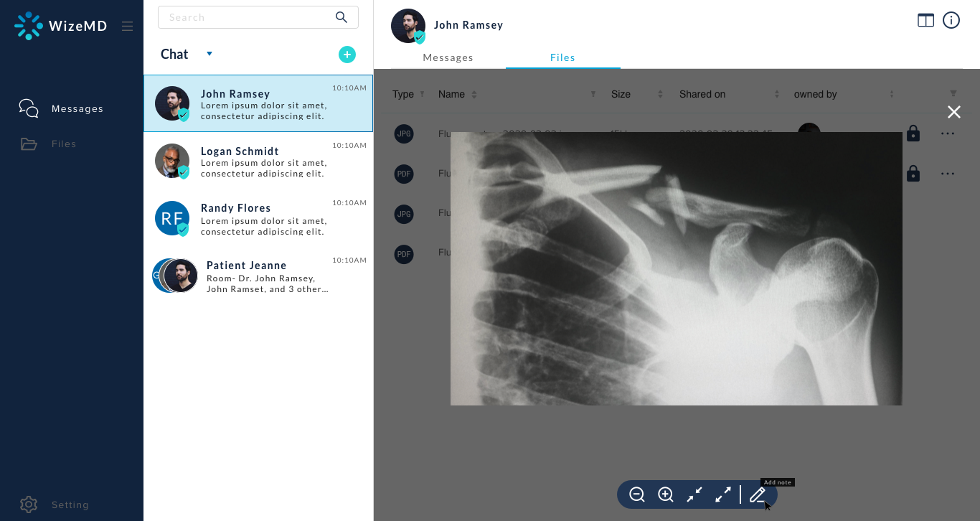
Task: Click the Setting gear icon
Action: pos(29,504)
